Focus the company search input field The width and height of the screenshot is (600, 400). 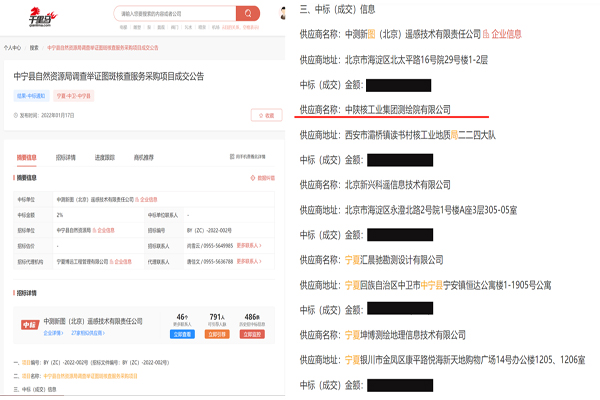pos(175,14)
